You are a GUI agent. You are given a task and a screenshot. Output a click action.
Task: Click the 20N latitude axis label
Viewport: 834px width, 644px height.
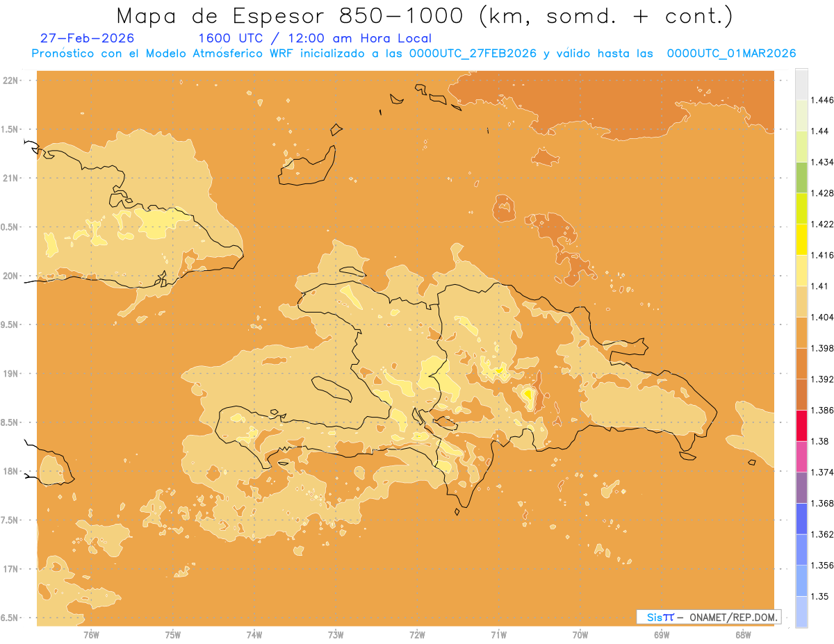[10, 276]
